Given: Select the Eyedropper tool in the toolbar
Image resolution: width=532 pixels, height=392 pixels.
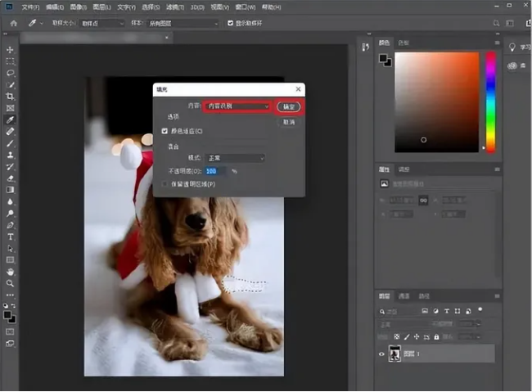Looking at the screenshot, I should tap(10, 119).
